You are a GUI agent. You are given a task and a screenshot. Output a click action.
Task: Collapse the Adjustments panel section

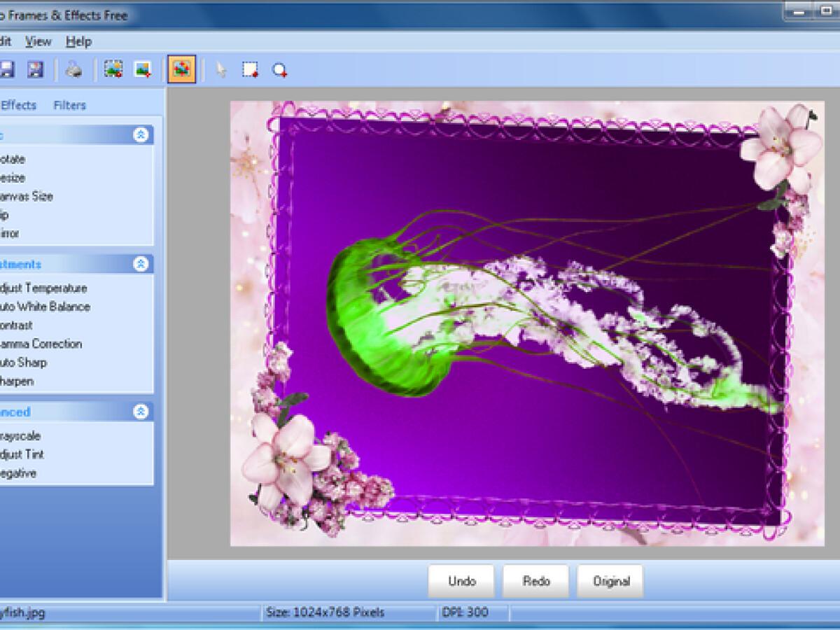pyautogui.click(x=141, y=264)
